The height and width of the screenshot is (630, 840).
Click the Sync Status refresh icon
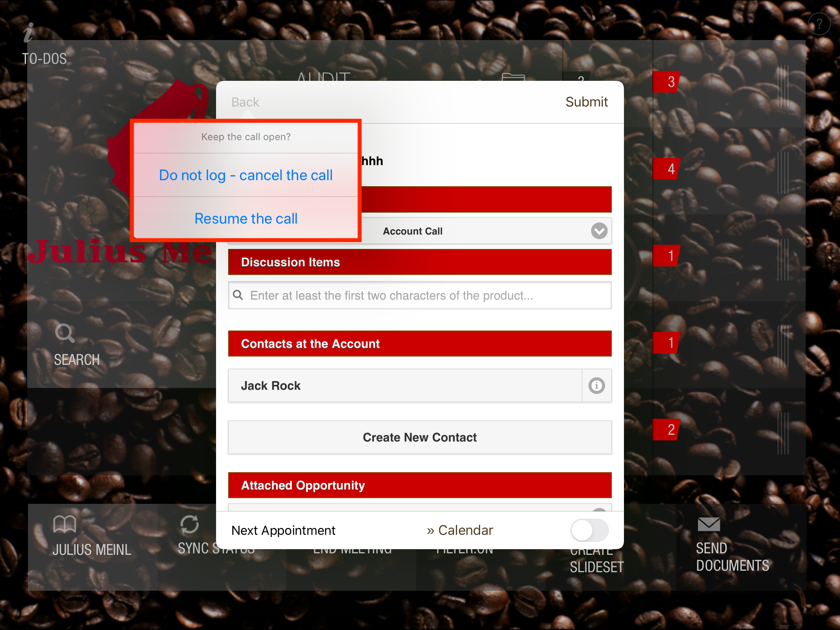[x=190, y=524]
